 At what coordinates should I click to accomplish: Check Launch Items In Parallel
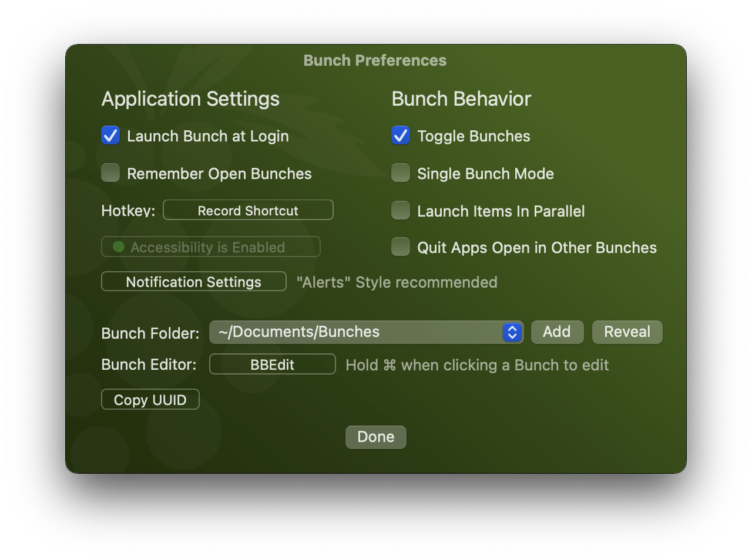401,211
